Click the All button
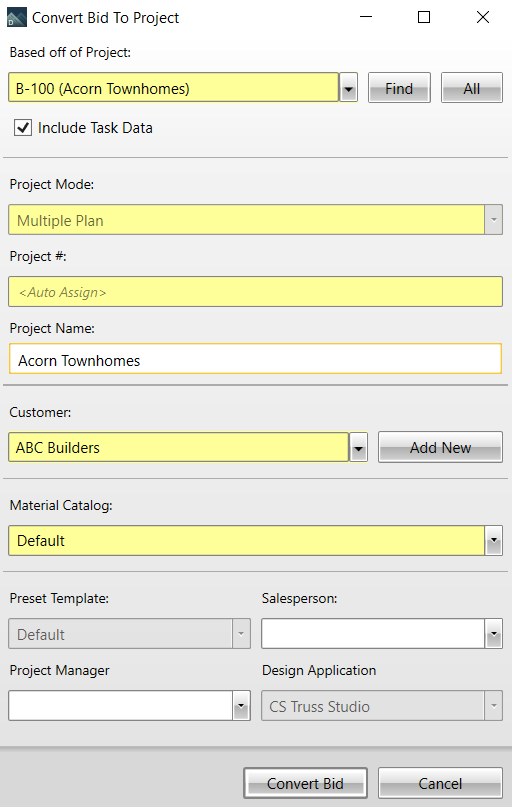The width and height of the screenshot is (512, 807). click(471, 88)
